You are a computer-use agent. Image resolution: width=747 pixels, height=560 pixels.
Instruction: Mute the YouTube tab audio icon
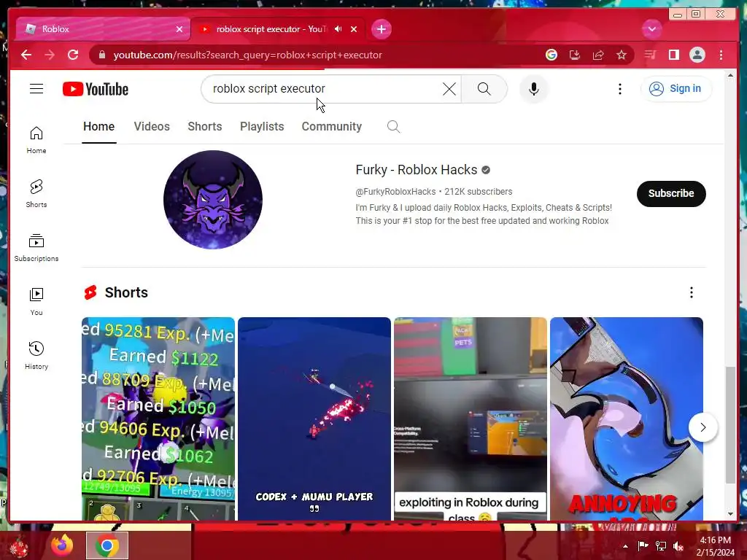[x=338, y=29]
